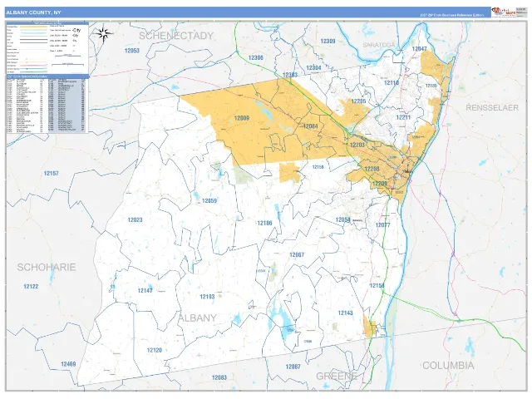Click ZIP code label 12009

point(242,118)
